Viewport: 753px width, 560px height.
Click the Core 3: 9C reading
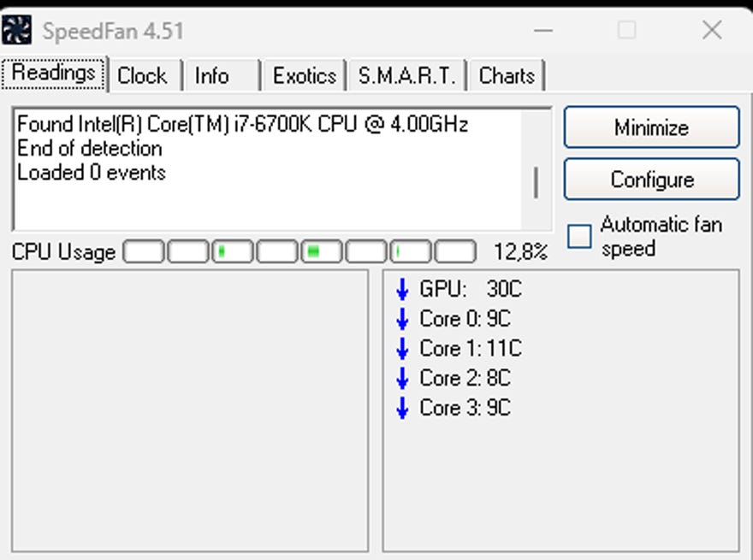click(465, 408)
